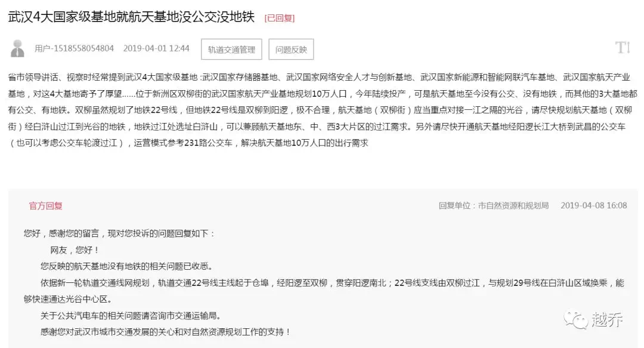This screenshot has height=348, width=644.
Task: Click the line mentioning 231路公交车
Action: [x=188, y=143]
